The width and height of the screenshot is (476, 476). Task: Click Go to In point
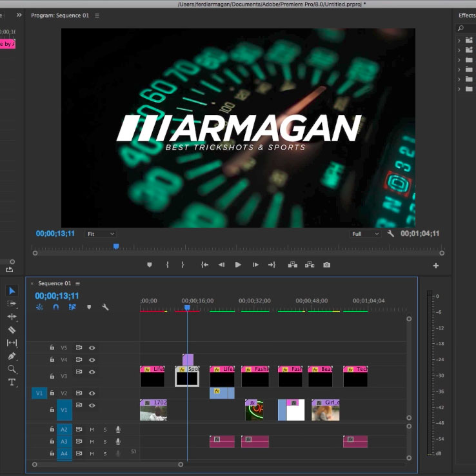click(x=204, y=264)
